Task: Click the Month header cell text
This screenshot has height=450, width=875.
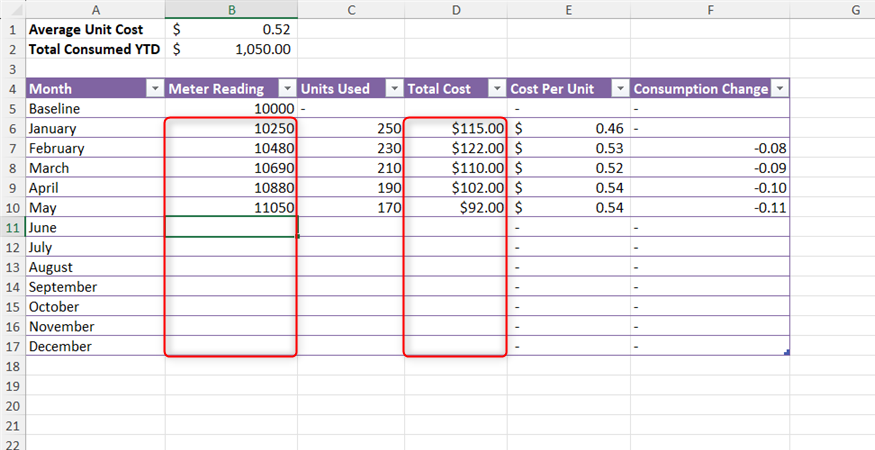Action: click(50, 89)
